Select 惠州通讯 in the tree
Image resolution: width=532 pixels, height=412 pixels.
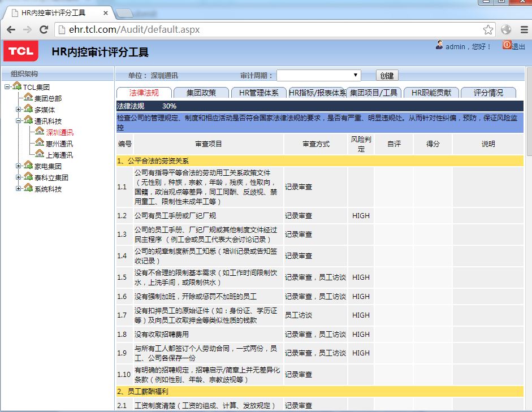(x=59, y=144)
